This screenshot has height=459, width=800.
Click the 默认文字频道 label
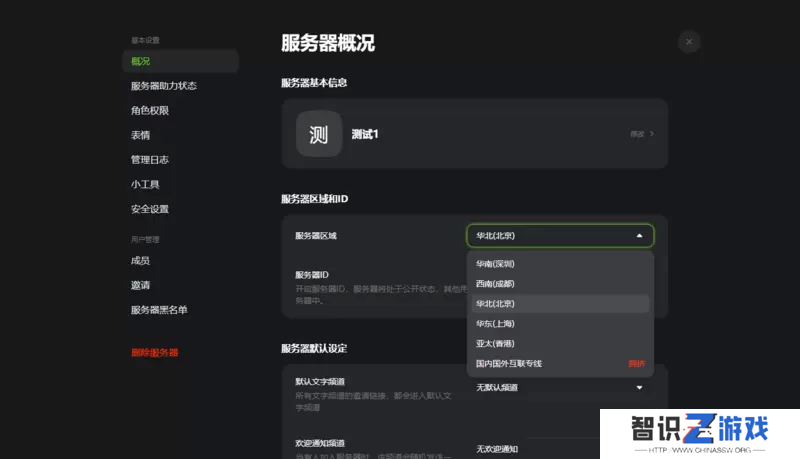coord(320,381)
